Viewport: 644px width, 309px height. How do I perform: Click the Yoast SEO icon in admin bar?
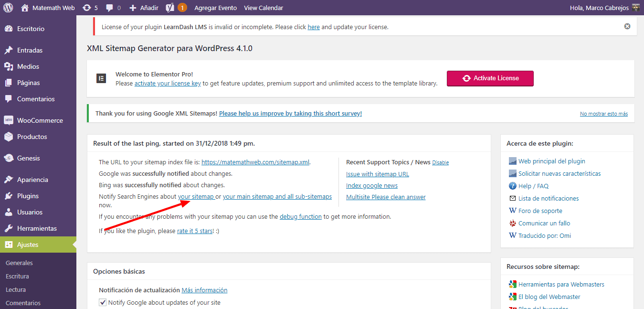[x=169, y=8]
